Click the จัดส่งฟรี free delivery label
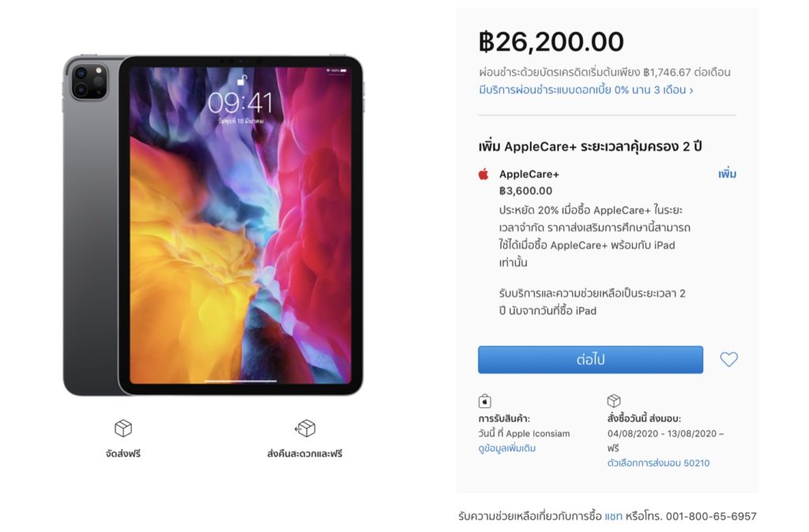Image resolution: width=809 pixels, height=532 pixels. (x=122, y=454)
